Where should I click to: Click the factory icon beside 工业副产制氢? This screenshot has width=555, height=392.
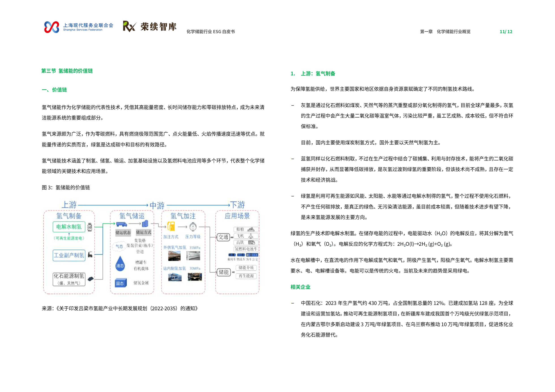[90, 255]
